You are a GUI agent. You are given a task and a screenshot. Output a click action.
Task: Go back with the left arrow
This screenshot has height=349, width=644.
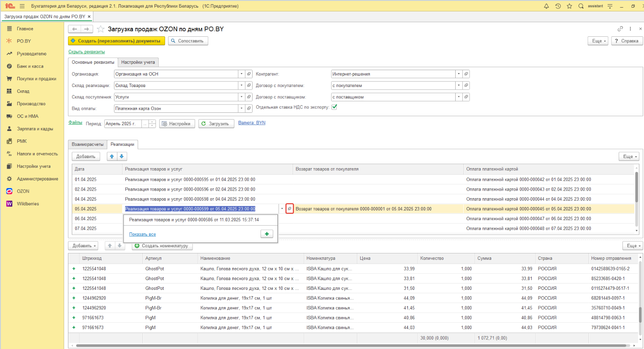point(75,29)
